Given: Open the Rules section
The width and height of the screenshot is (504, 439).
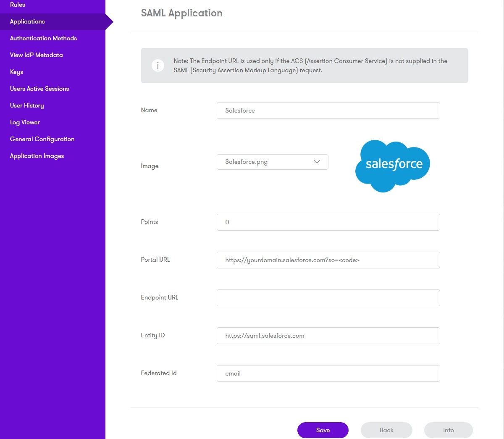Looking at the screenshot, I should (x=17, y=5).
